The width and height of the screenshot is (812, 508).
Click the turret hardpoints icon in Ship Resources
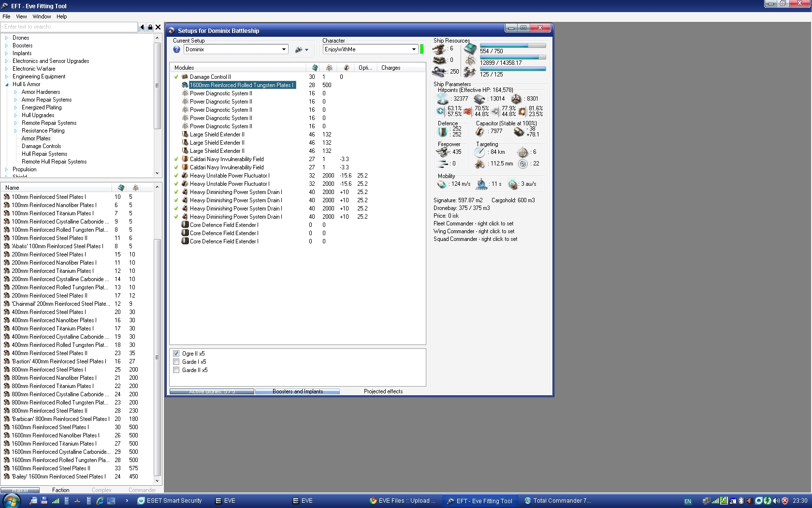coord(439,49)
